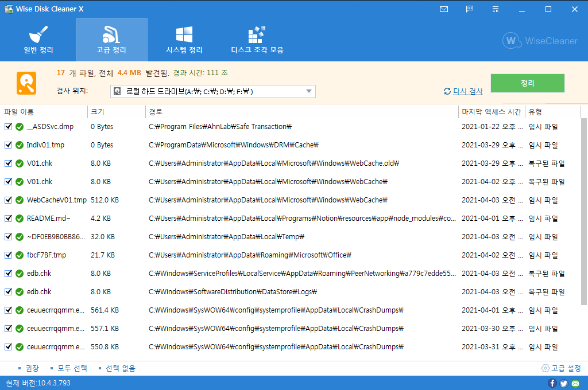Sort by 유형 column header
The image size is (588, 390).
(535, 112)
